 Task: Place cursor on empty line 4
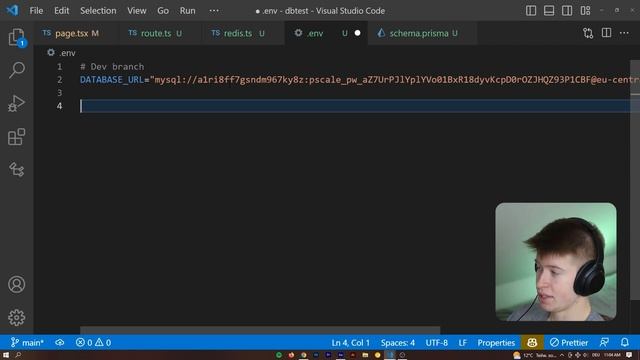click(x=355, y=106)
